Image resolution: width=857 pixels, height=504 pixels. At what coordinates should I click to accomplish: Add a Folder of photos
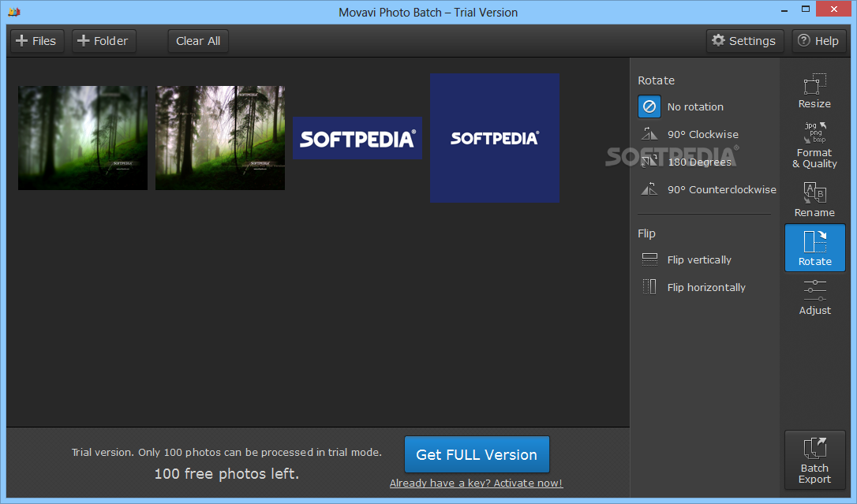(x=104, y=41)
